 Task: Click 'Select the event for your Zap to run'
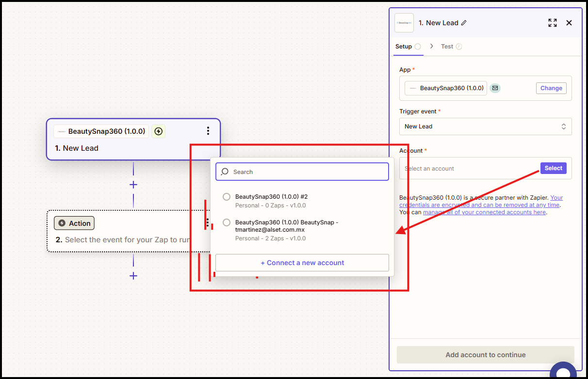(x=127, y=240)
